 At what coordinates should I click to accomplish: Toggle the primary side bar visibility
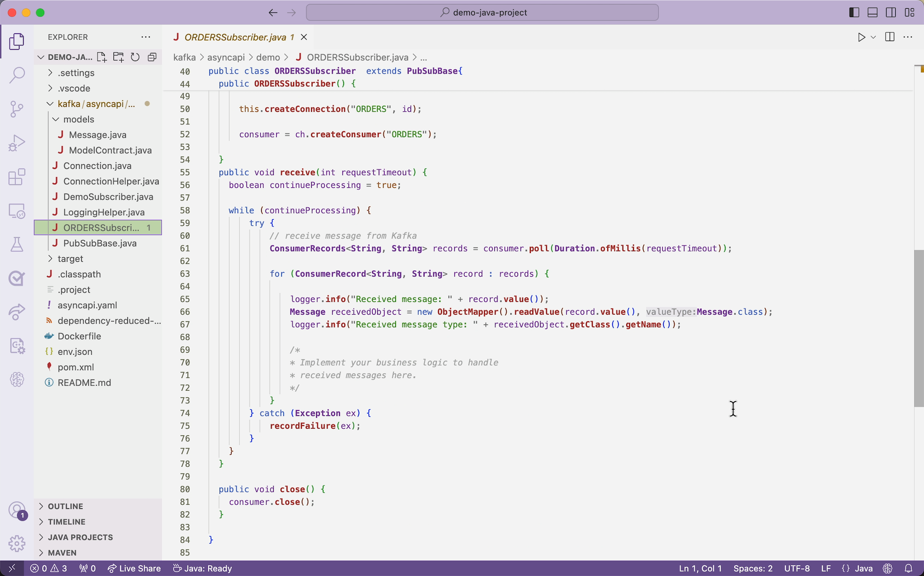(854, 12)
